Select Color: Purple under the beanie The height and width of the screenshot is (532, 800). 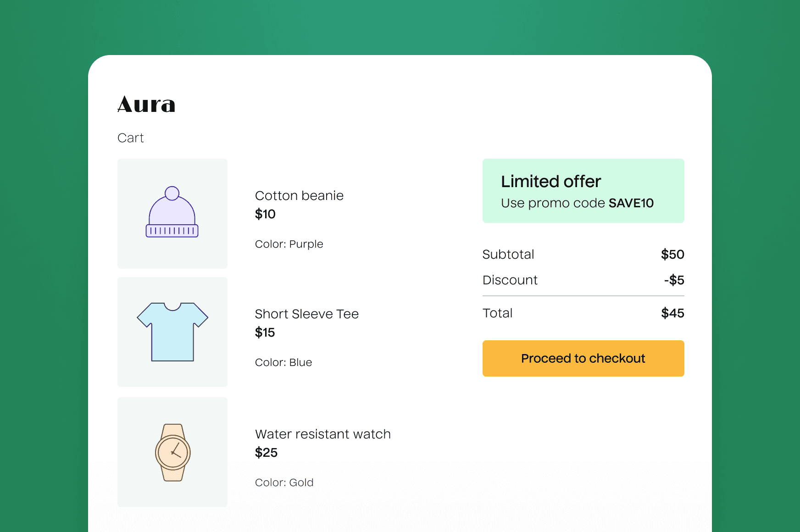pos(289,244)
